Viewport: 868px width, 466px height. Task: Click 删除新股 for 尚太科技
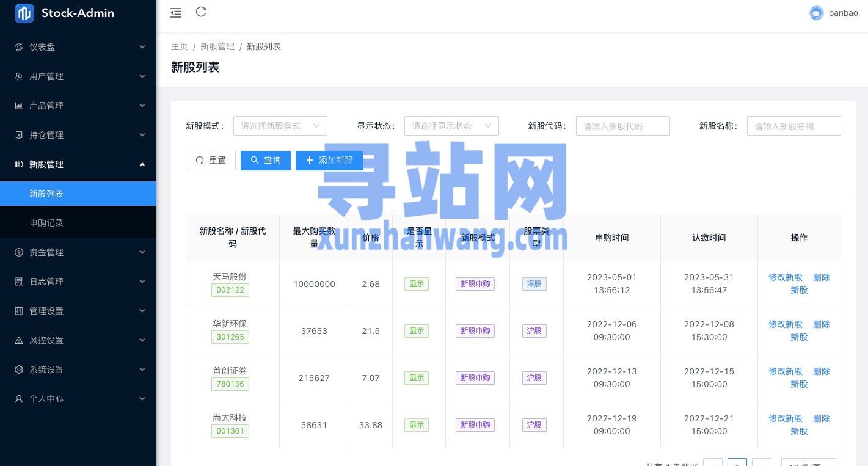[810, 425]
